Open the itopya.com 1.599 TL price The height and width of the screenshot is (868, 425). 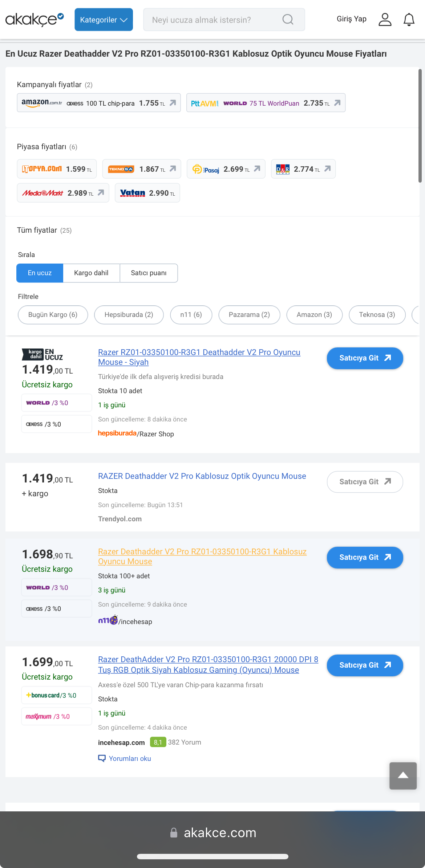[57, 169]
